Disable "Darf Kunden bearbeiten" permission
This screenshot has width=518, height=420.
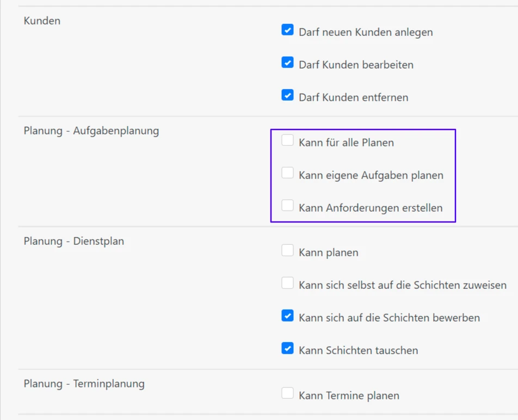287,63
